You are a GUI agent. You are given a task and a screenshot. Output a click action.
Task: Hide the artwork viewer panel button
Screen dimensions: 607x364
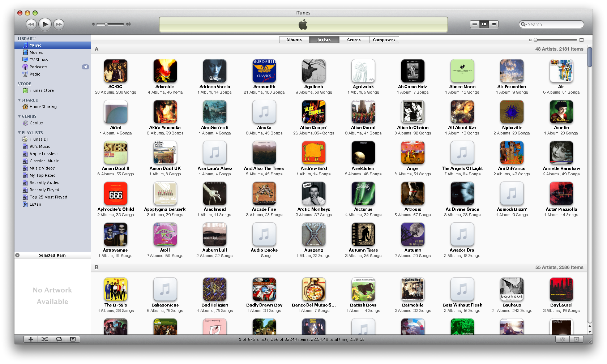(73, 339)
